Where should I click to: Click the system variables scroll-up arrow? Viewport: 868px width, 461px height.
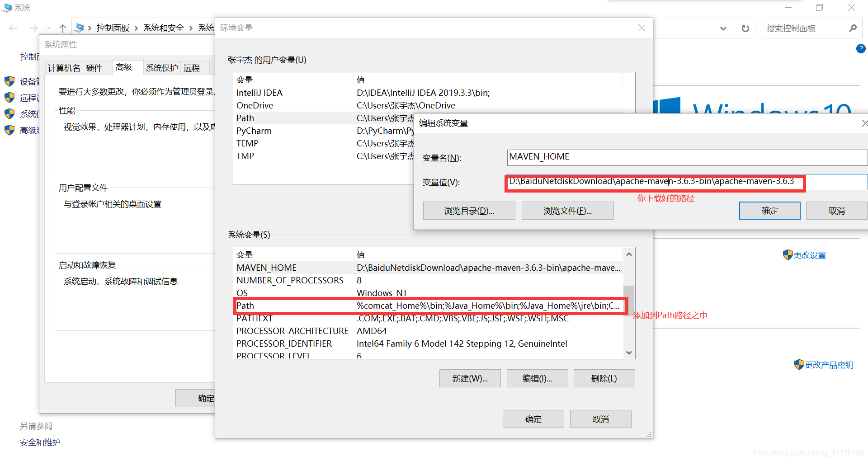tap(629, 254)
